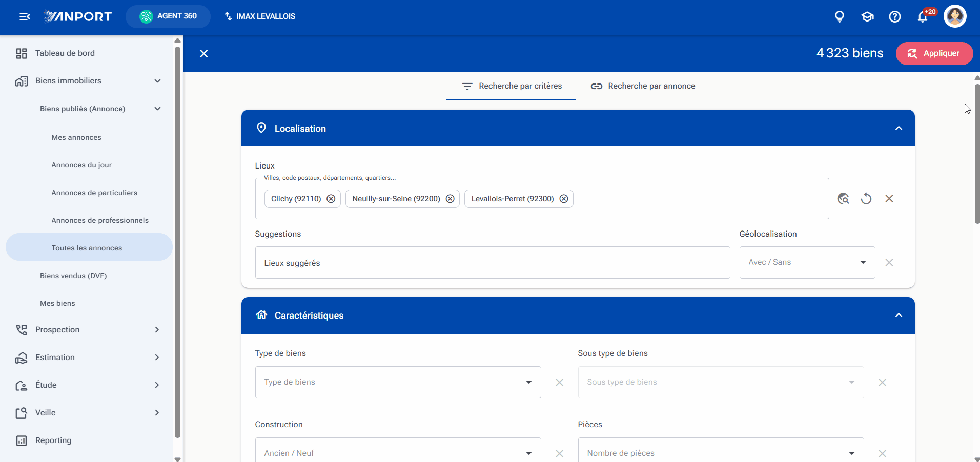This screenshot has width=980, height=462.
Task: Reset locations with the circular arrow icon
Action: 866,199
